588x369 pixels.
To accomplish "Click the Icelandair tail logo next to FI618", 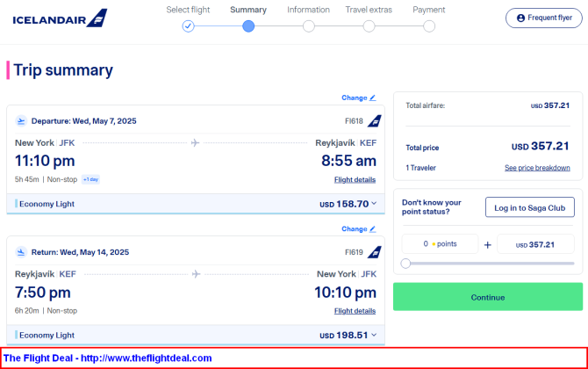I will [x=374, y=121].
